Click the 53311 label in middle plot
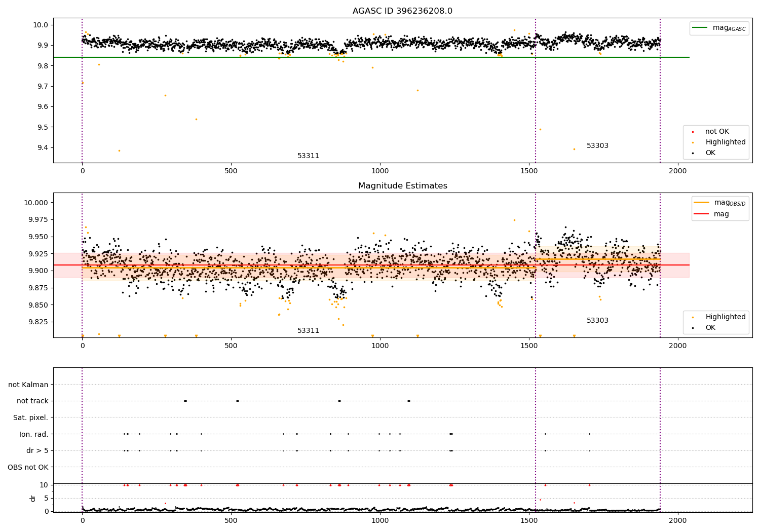Image resolution: width=760 pixels, height=532 pixels. 308,331
